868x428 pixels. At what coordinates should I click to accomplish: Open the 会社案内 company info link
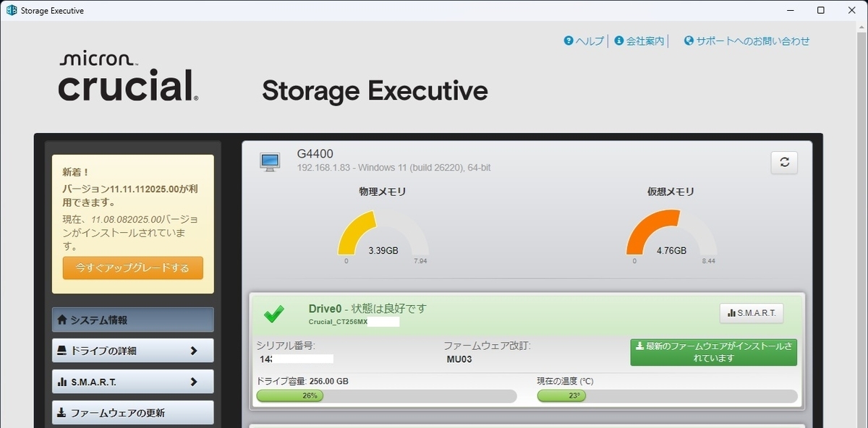639,41
